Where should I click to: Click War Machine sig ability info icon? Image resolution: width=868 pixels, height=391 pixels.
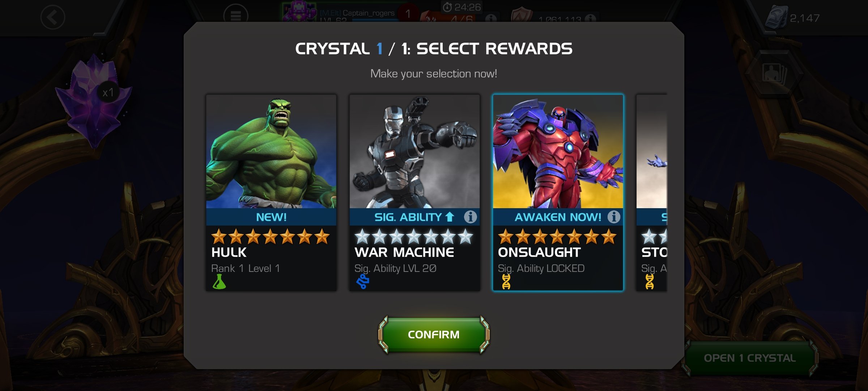(470, 217)
